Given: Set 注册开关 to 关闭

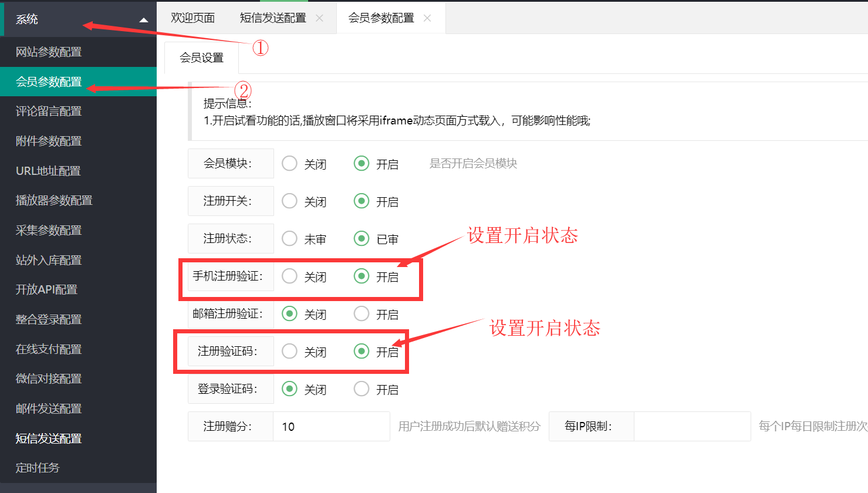Looking at the screenshot, I should (x=289, y=201).
